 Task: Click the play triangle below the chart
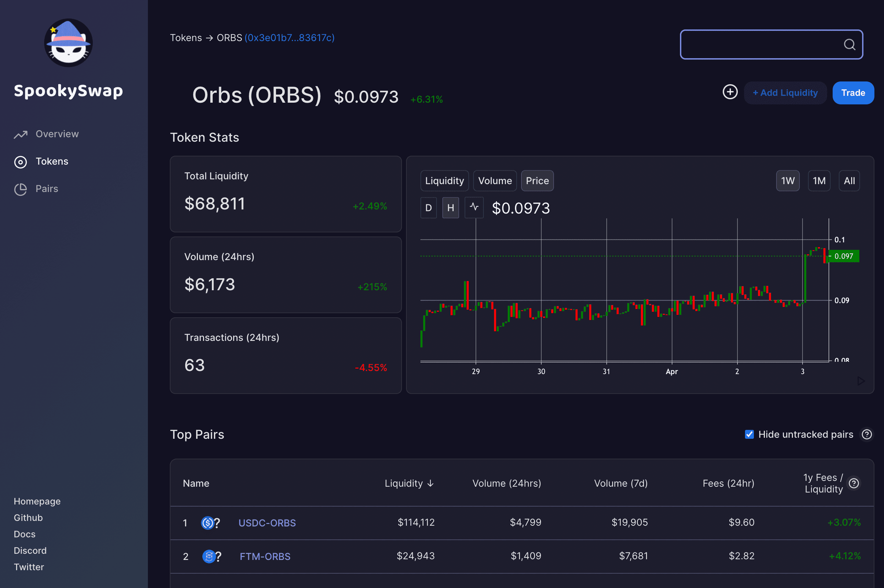point(861,381)
